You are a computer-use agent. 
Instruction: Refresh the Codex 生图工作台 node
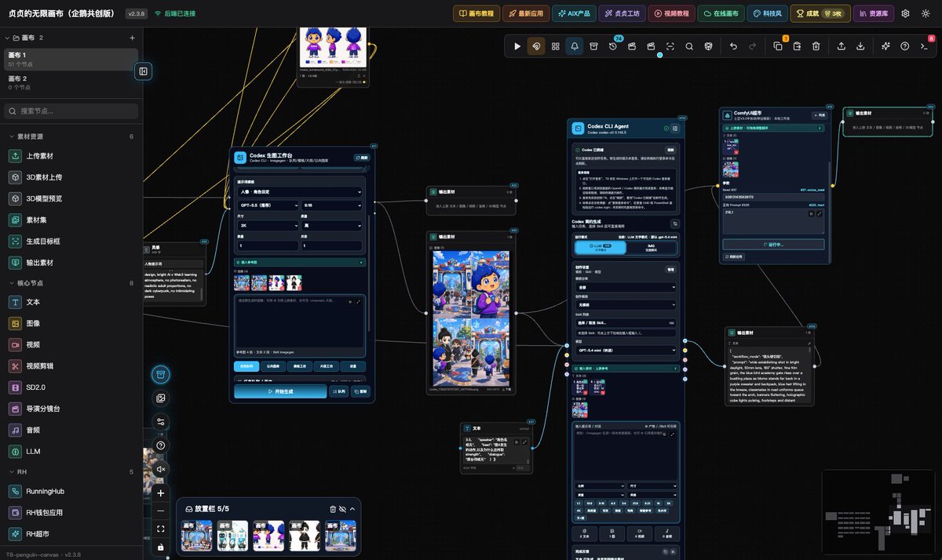point(361,157)
